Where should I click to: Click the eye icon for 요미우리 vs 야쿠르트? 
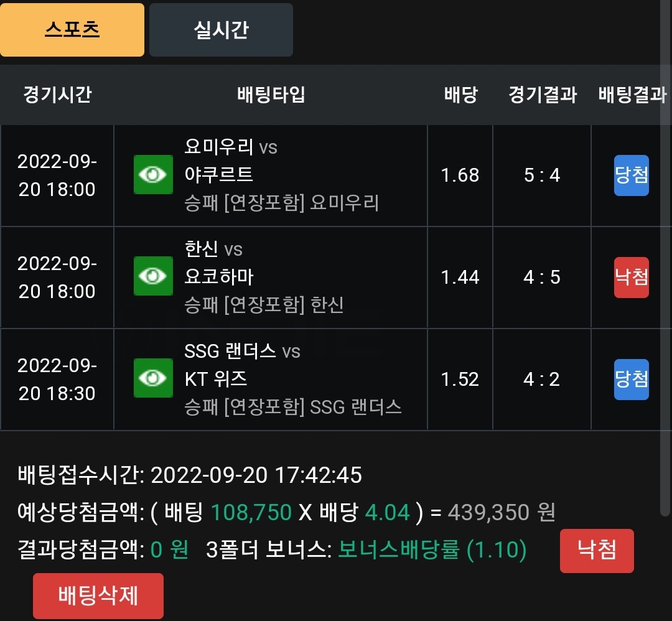(153, 174)
